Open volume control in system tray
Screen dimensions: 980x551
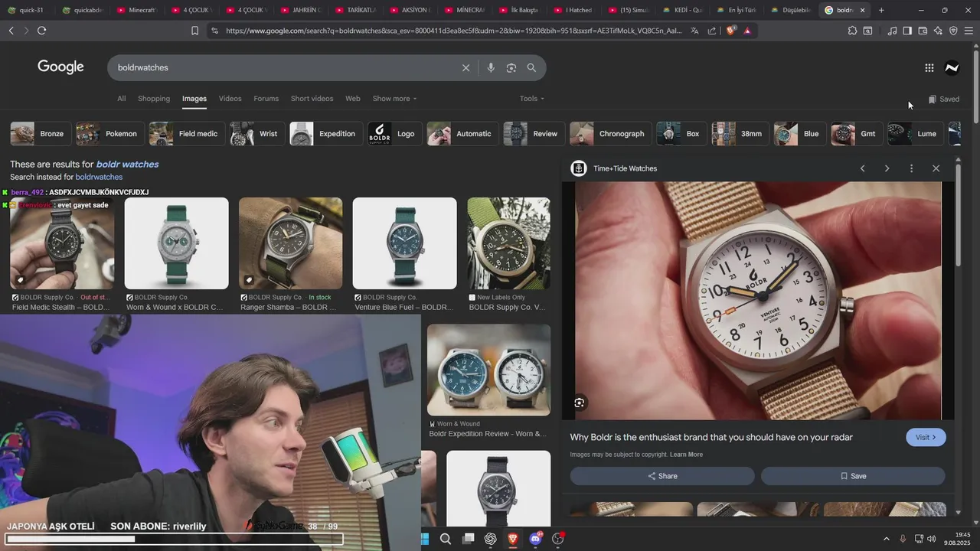tap(931, 539)
